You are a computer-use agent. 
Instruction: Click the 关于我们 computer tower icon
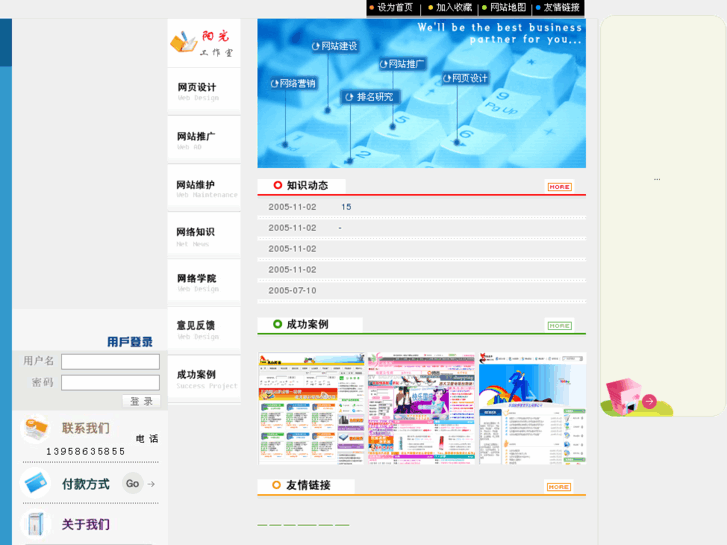pos(35,524)
